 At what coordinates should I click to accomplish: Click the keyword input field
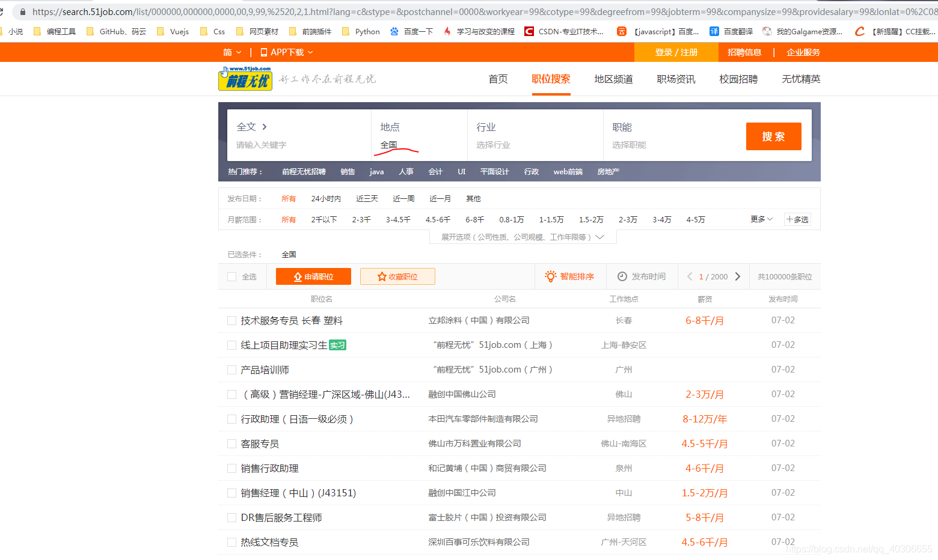click(298, 145)
